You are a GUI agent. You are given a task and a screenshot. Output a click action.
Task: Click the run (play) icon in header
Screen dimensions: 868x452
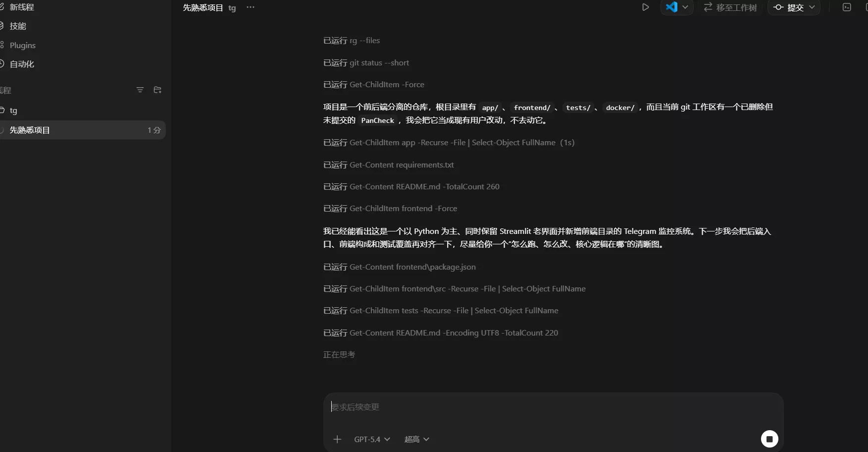645,7
